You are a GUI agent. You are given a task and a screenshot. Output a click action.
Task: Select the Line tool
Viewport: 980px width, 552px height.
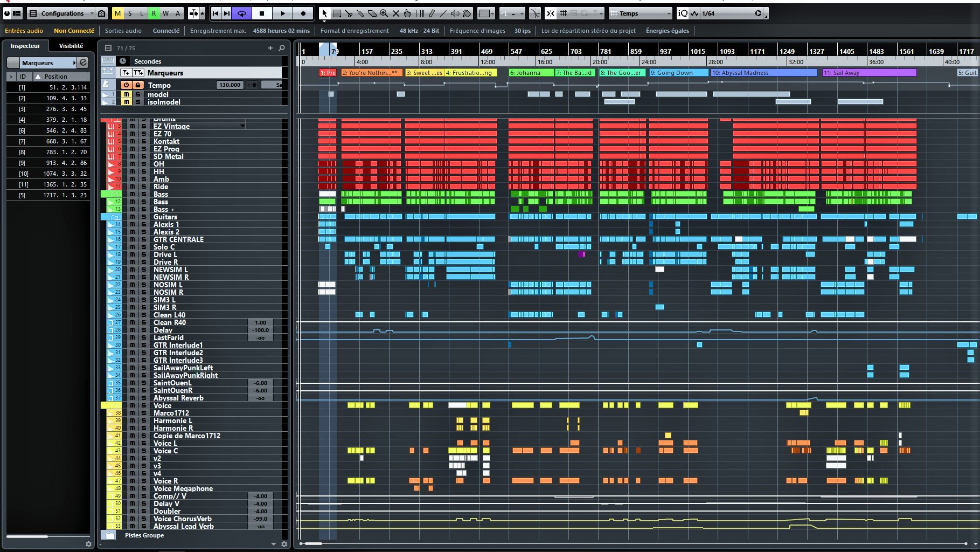click(x=443, y=13)
